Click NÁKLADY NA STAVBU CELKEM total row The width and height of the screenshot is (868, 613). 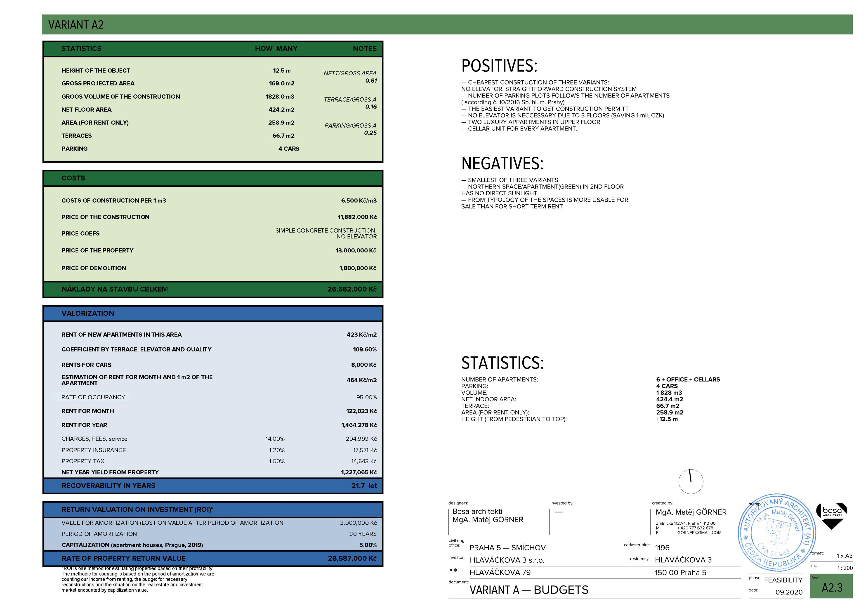213,289
